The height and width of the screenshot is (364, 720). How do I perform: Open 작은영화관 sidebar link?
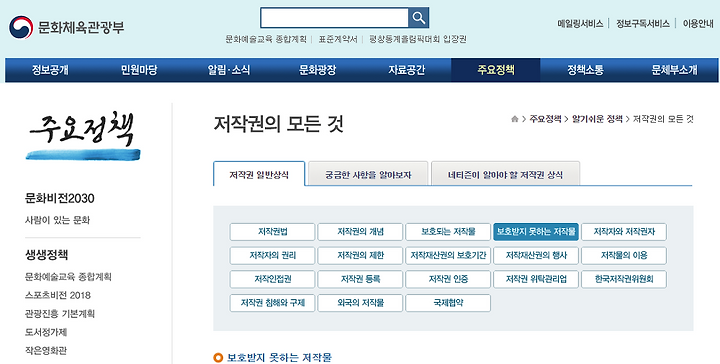tap(46, 350)
